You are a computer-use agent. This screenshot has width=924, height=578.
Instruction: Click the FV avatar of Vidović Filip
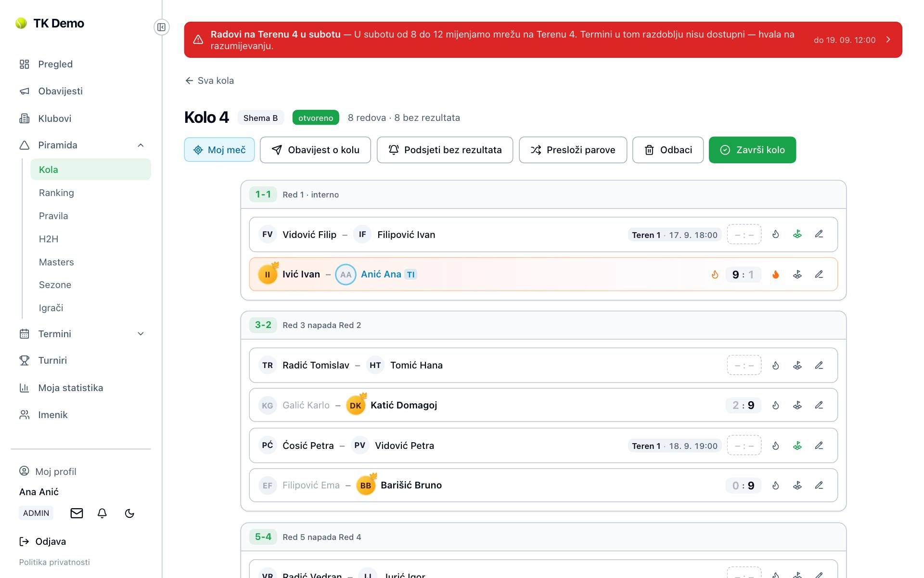pos(268,235)
